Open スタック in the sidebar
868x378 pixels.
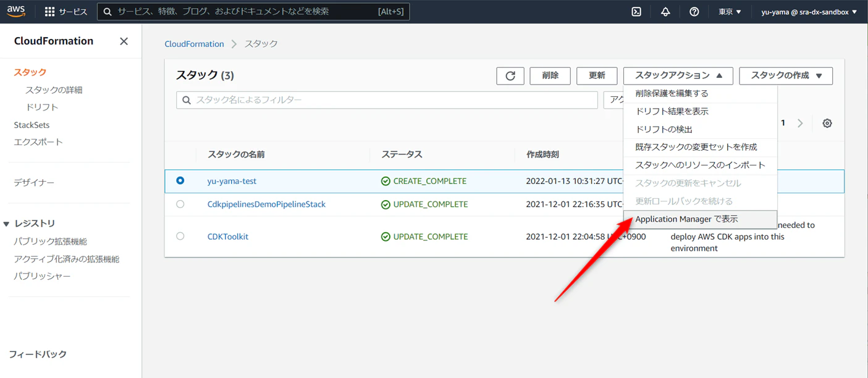tap(30, 72)
